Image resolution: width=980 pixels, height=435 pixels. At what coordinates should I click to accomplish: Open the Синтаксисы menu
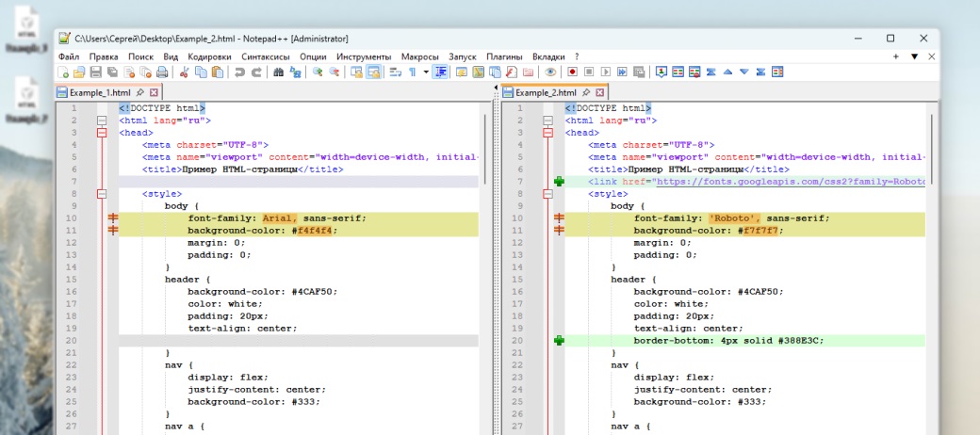coord(266,56)
